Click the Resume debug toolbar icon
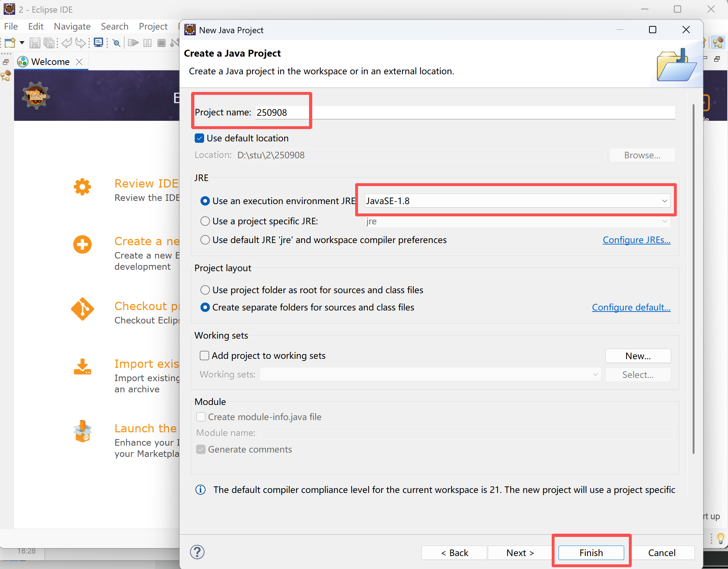728x569 pixels. pos(133,43)
